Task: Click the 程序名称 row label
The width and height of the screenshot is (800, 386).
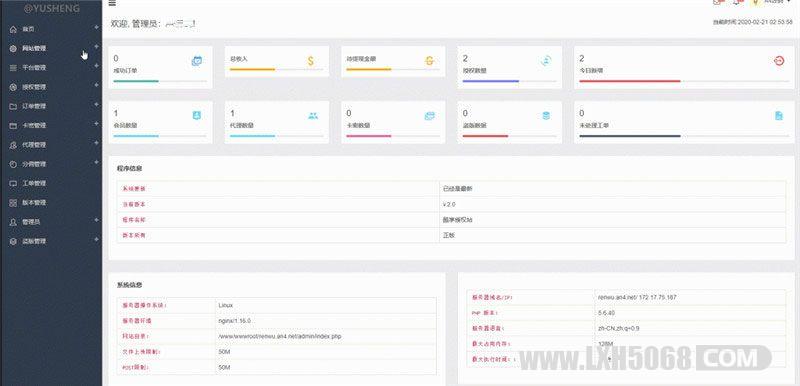Action: (134, 220)
